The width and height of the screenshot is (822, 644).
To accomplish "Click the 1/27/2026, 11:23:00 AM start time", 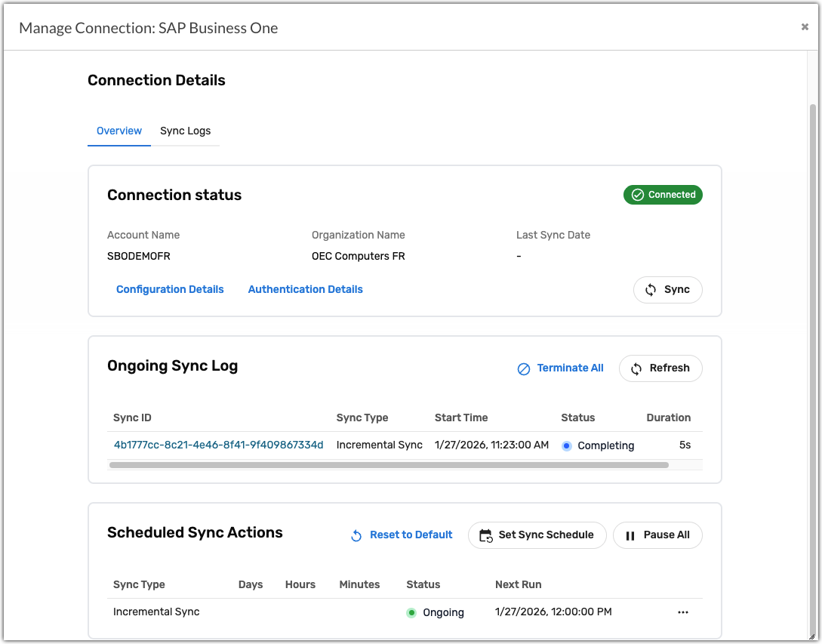I will coord(491,445).
